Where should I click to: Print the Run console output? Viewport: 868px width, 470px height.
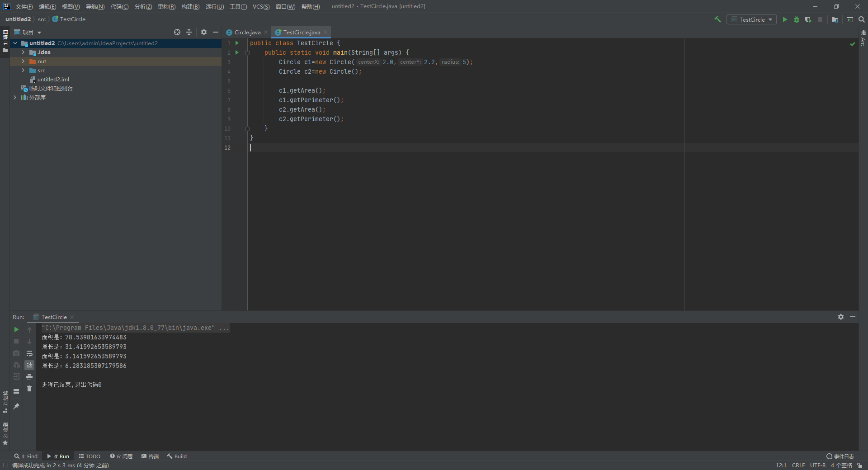pyautogui.click(x=29, y=377)
